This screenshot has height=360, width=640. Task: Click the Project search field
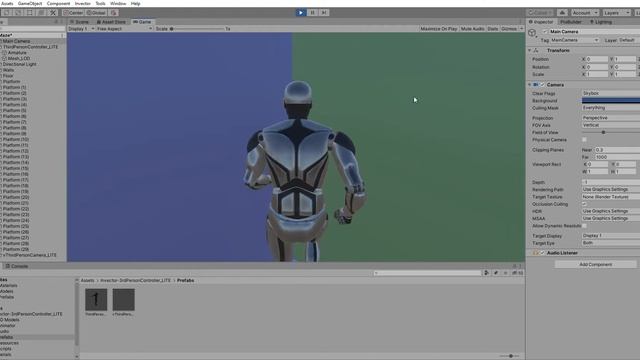coord(427,273)
